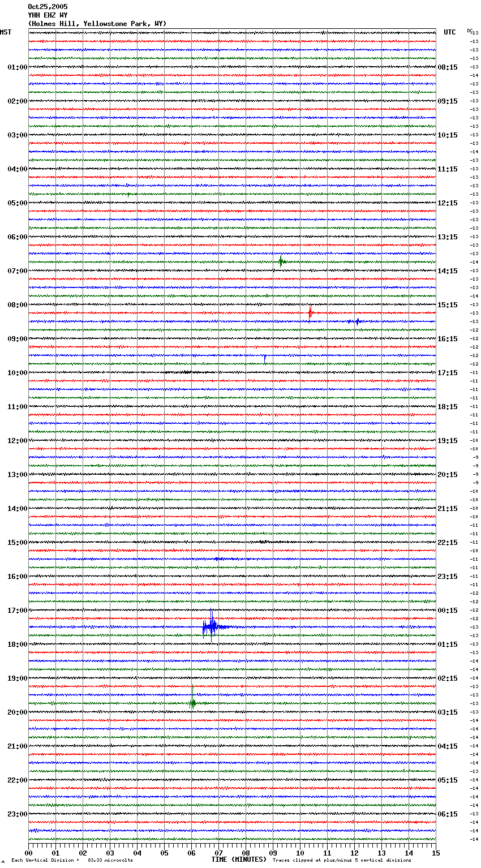481x868 pixels.
Task: Select the 09:15 UTC row label
Action: point(448,101)
